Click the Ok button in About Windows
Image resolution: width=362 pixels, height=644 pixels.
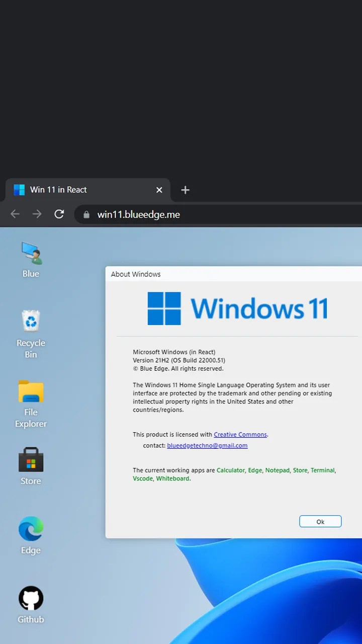click(320, 521)
